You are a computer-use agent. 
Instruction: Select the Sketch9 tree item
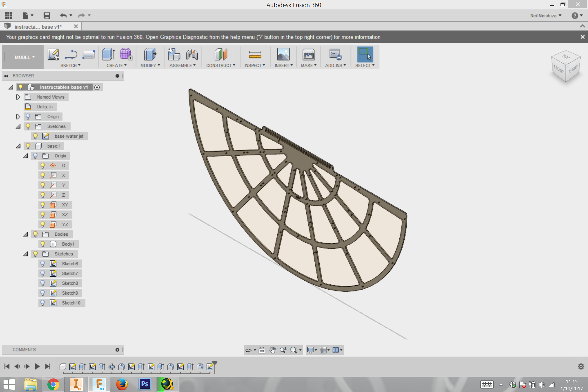pos(70,293)
